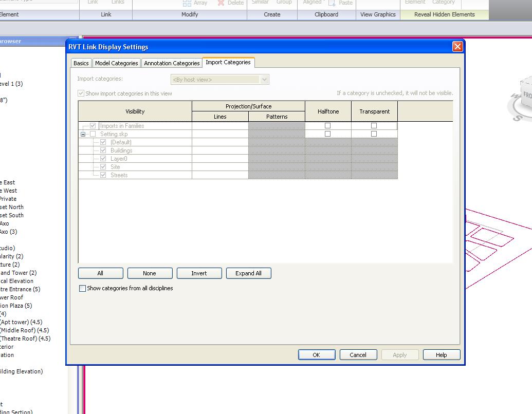The height and width of the screenshot is (414, 532).
Task: Select East in the project browser
Action: pyautogui.click(x=8, y=182)
